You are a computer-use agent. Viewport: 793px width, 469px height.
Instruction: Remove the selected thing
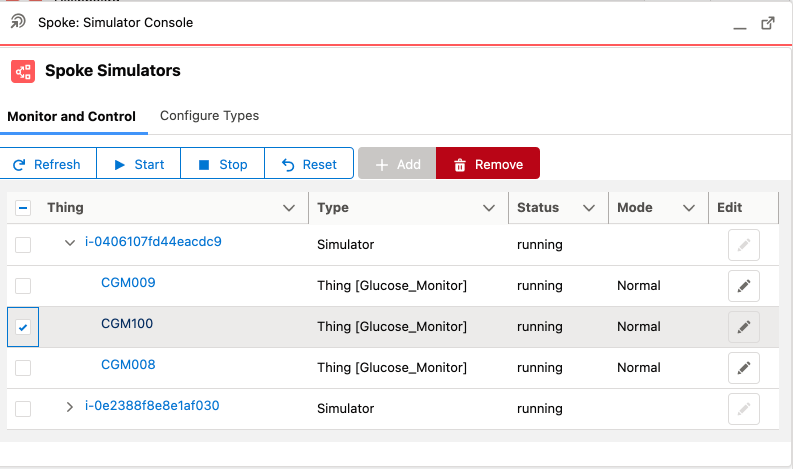[x=488, y=163]
